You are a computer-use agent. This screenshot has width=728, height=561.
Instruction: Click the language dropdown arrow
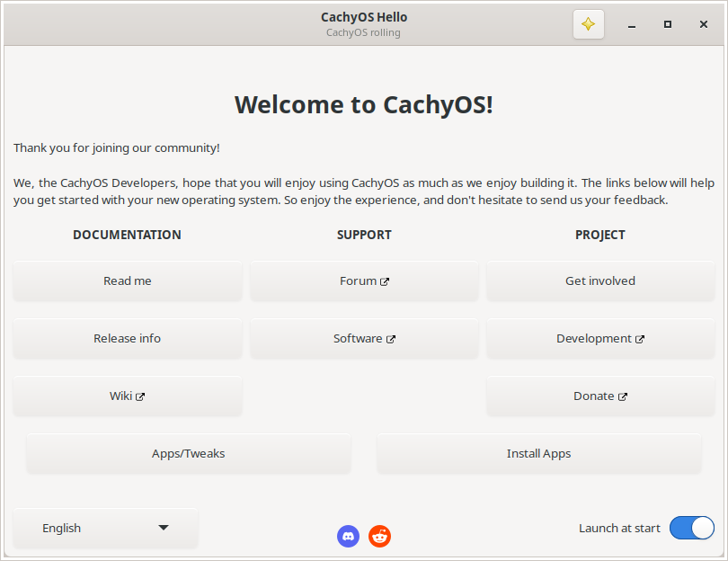pyautogui.click(x=163, y=528)
